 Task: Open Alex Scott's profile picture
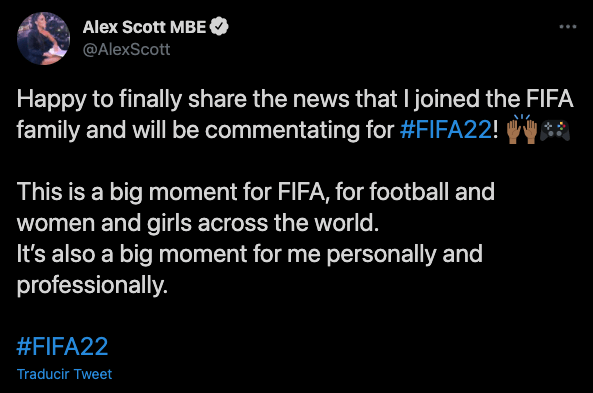pos(43,38)
